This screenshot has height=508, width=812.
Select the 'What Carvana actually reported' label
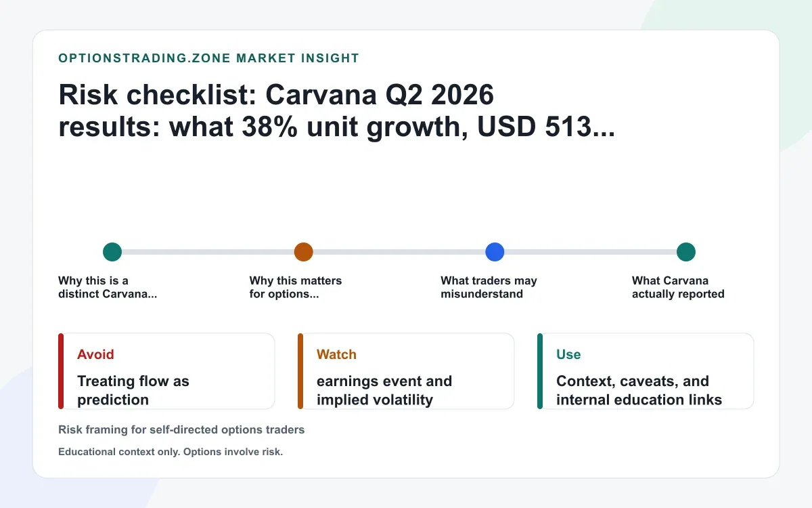pos(678,287)
